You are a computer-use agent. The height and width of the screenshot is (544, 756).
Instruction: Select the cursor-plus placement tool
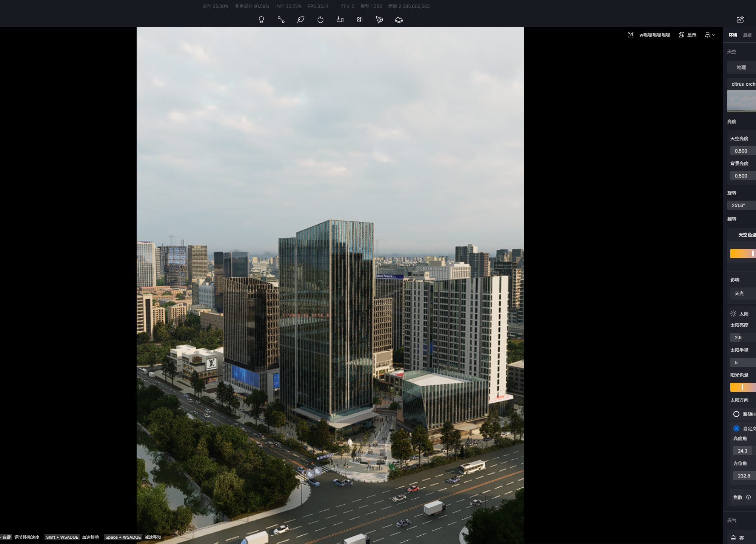click(x=379, y=20)
